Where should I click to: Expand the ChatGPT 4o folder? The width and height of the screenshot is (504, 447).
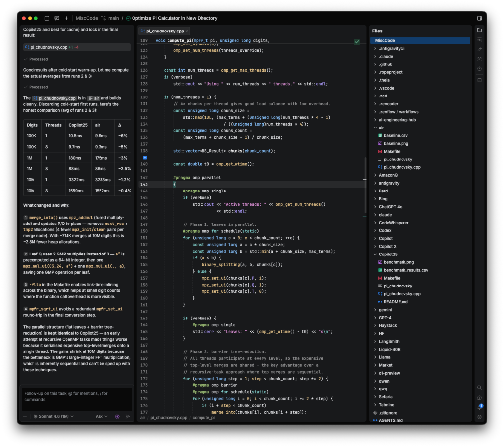click(x=375, y=207)
